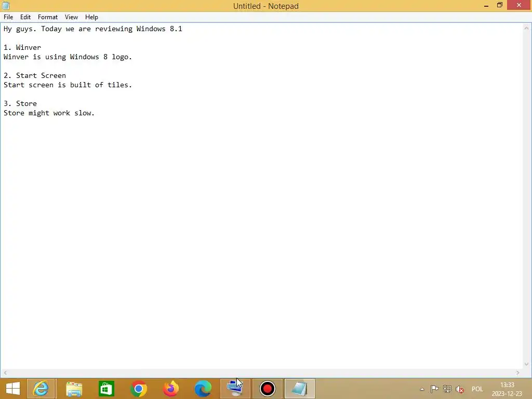Screen dimensions: 532x399
Task: Click the line 'Winver is using Windows 8 logo.'
Action: 68,57
